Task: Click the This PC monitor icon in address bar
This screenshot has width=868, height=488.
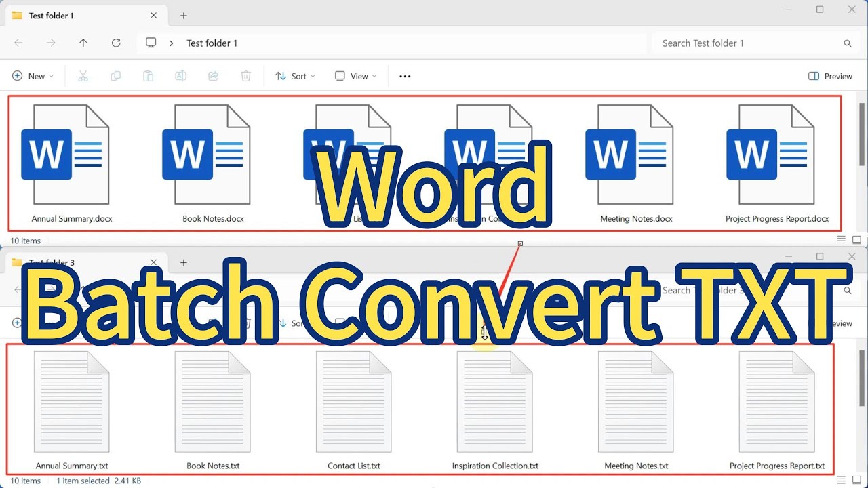Action: [x=151, y=43]
